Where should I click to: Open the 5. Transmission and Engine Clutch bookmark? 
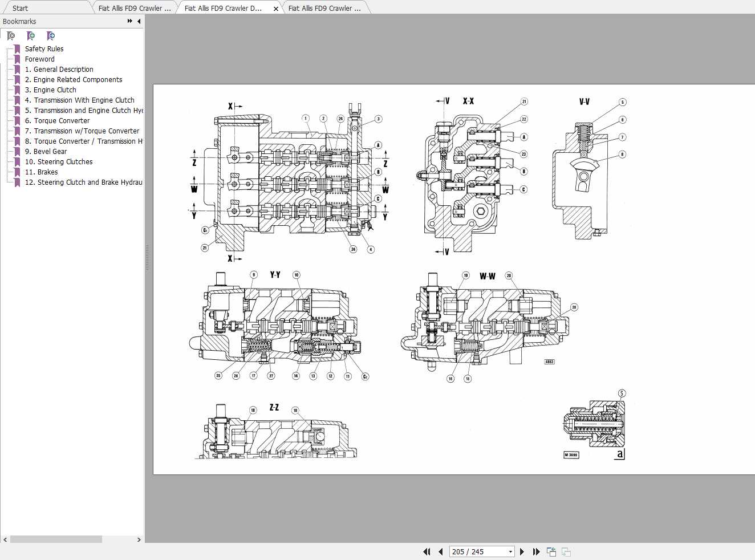coord(83,111)
